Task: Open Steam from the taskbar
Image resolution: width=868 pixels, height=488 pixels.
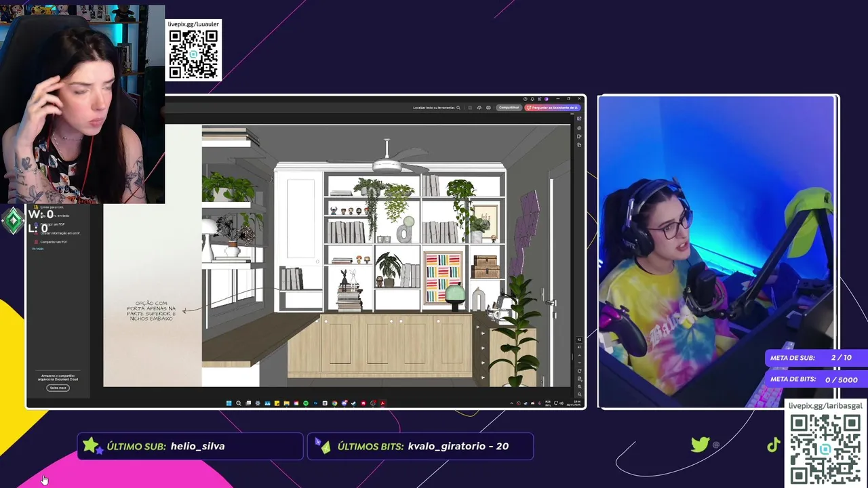Action: 353,403
